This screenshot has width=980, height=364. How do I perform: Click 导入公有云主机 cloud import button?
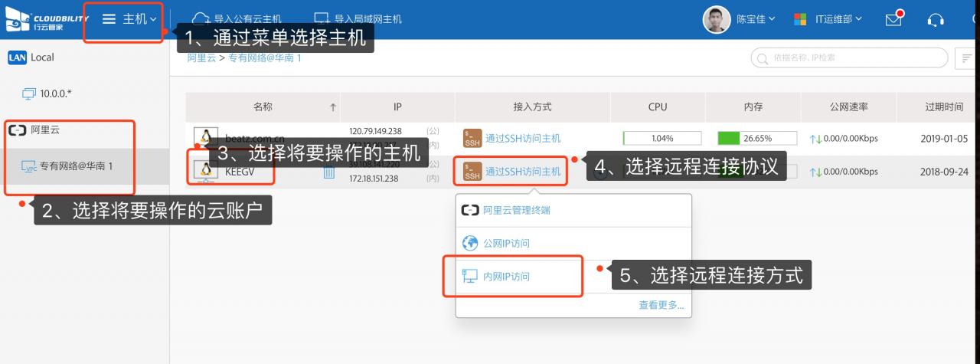pyautogui.click(x=236, y=19)
